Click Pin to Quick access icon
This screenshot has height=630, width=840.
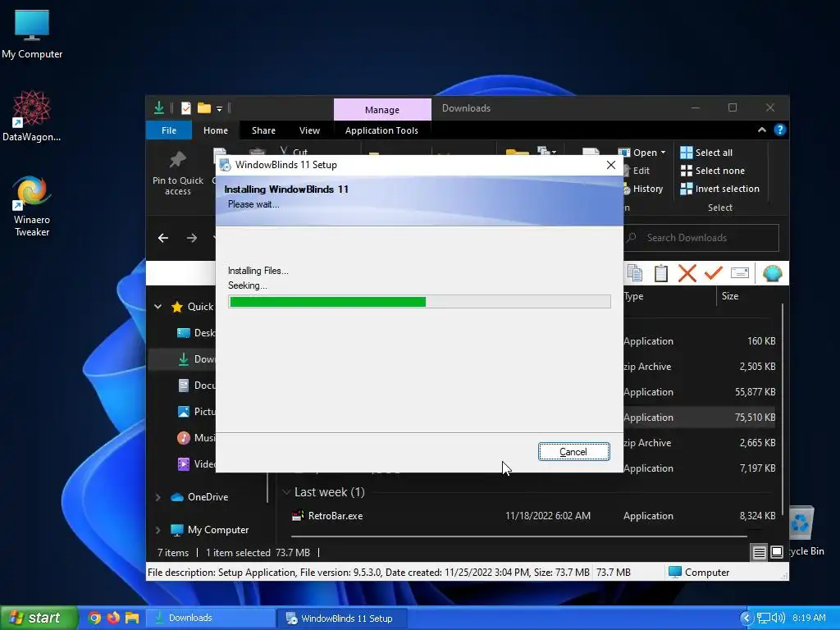tap(178, 174)
